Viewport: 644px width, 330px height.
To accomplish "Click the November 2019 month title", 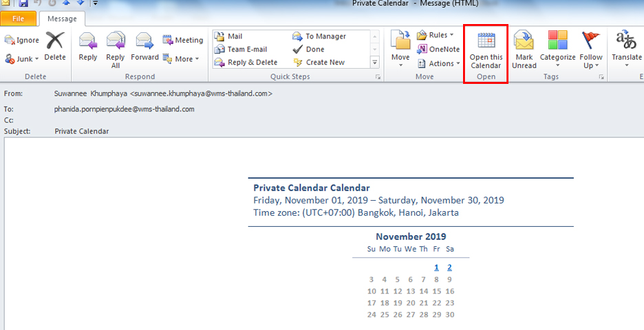I will [411, 236].
